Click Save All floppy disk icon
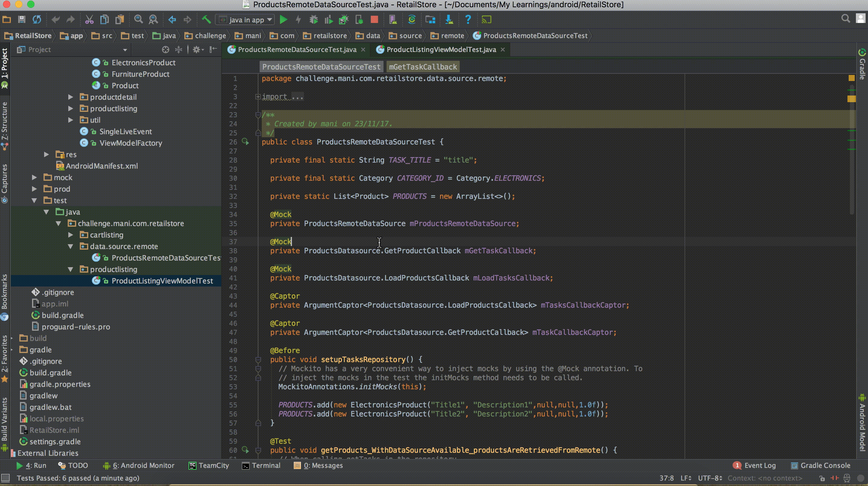This screenshot has height=486, width=868. [x=21, y=20]
